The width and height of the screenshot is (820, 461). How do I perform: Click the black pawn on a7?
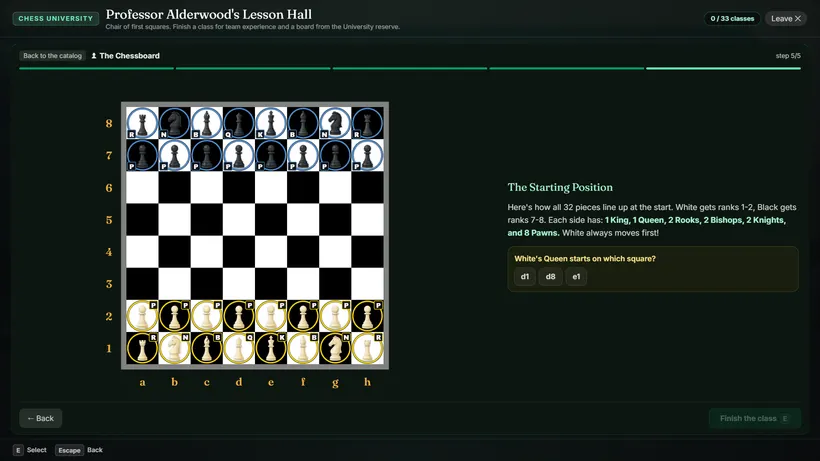[142, 155]
